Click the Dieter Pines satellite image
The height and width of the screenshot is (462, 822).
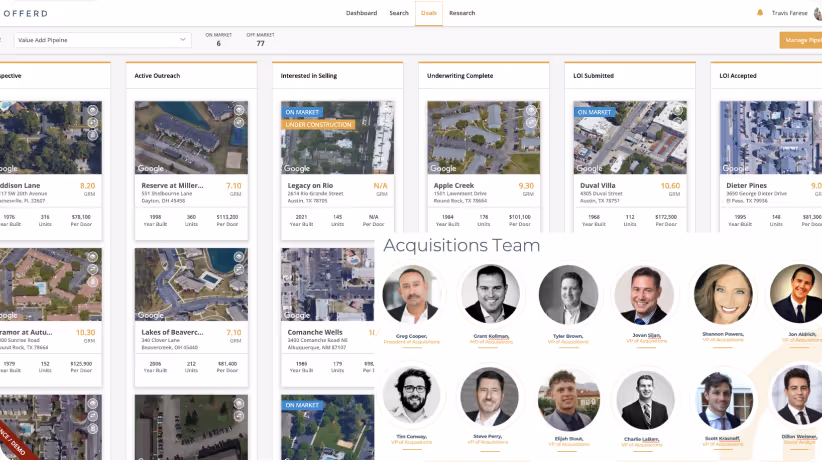(771, 137)
